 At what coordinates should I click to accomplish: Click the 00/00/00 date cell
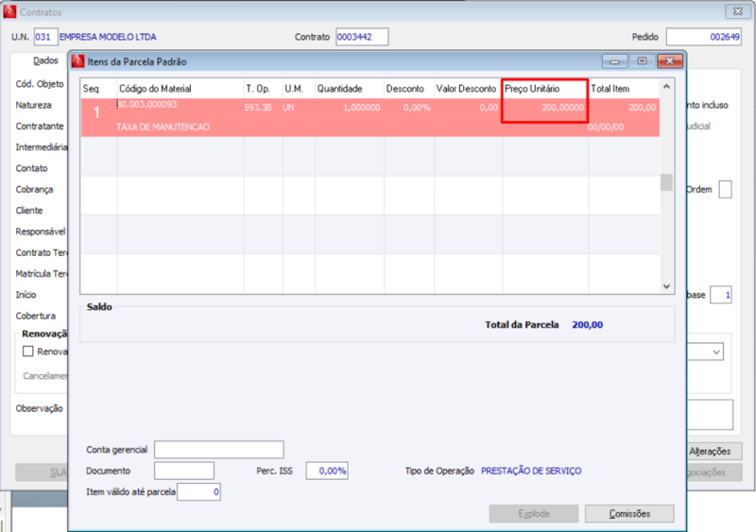606,127
